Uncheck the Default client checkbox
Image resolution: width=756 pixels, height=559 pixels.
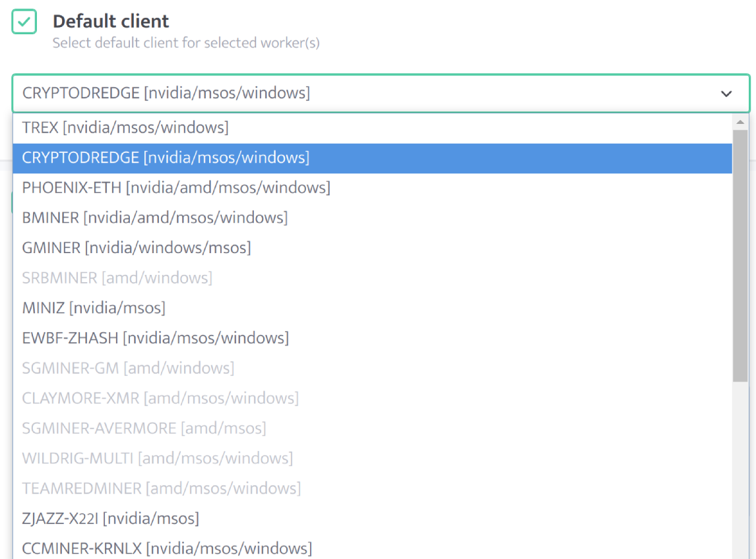point(24,22)
